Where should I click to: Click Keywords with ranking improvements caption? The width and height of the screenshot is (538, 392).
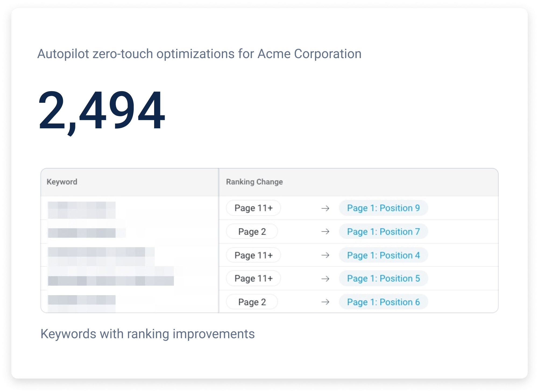(147, 334)
